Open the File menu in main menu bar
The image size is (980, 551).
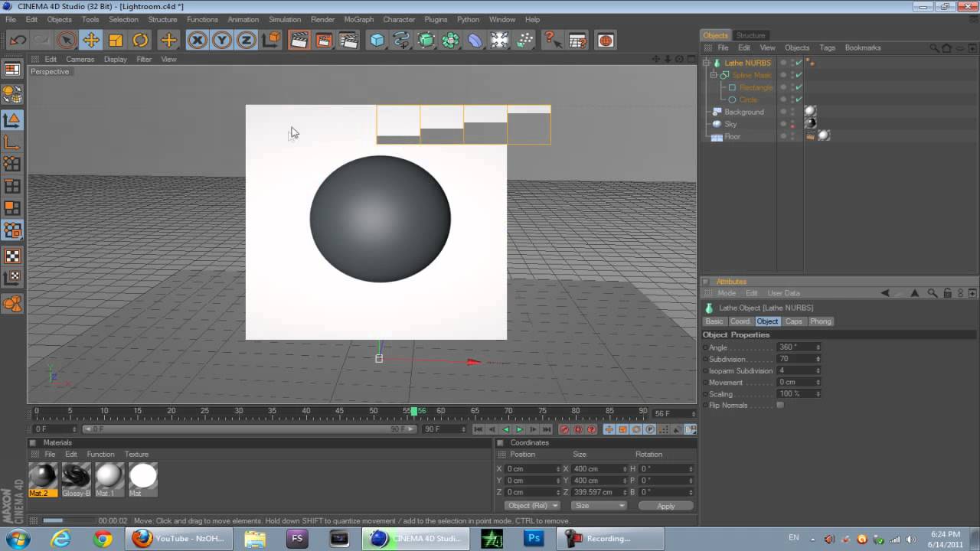[x=11, y=19]
